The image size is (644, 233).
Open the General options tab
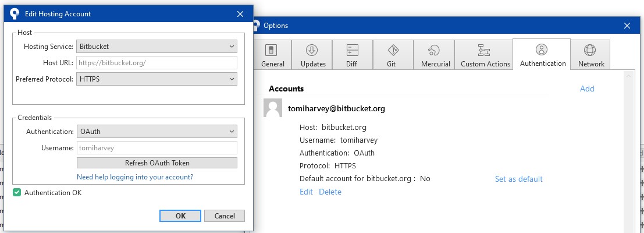[272, 55]
